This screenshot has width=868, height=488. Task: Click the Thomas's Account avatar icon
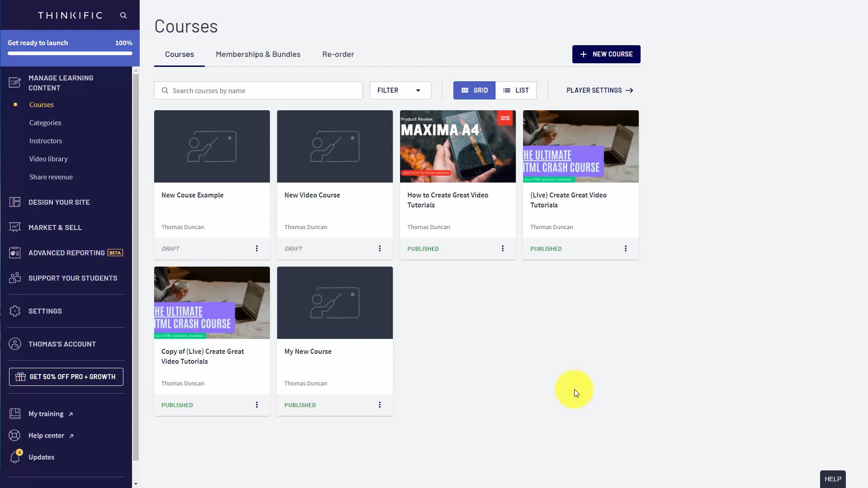pos(15,344)
